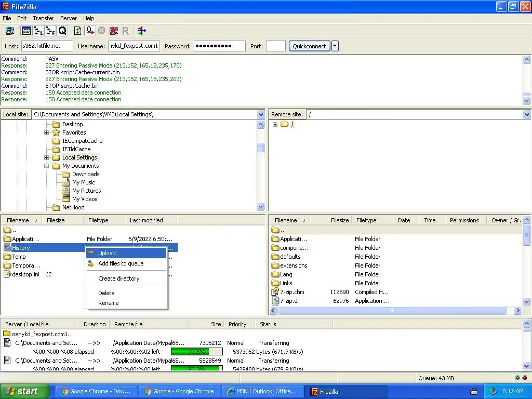The image size is (532, 399).
Task: Click the Quickconnect button
Action: [x=309, y=46]
